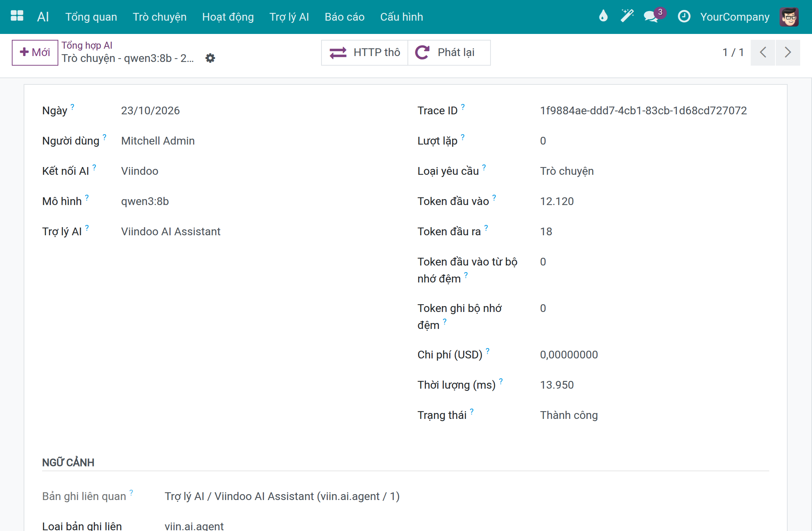The width and height of the screenshot is (812, 531).
Task: Open the YourCompany company switcher
Action: 734,17
